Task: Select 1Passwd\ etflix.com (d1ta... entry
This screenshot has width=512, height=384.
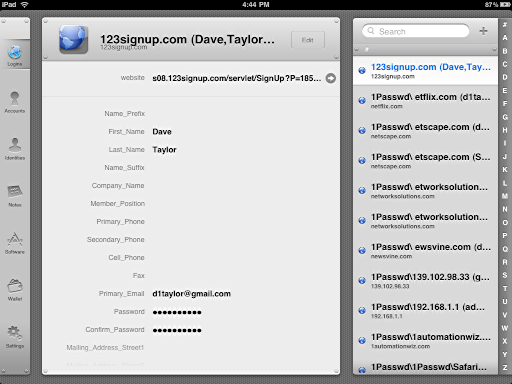Action: (425, 101)
